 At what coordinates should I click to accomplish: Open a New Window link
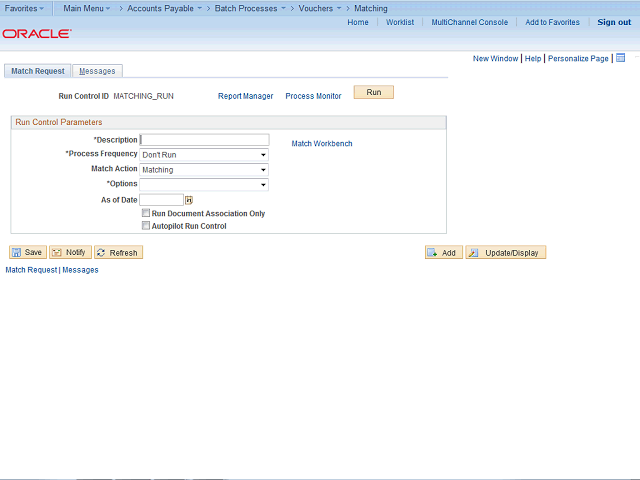pyautogui.click(x=495, y=58)
